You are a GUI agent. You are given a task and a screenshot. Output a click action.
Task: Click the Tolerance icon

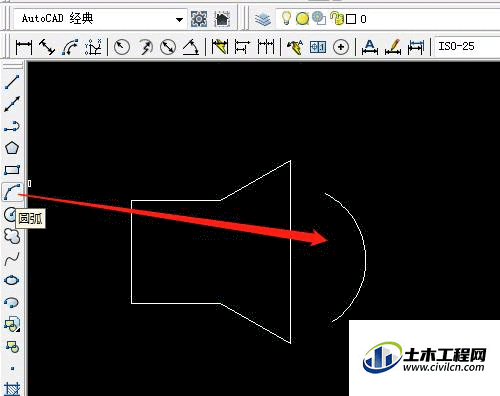pyautogui.click(x=318, y=47)
